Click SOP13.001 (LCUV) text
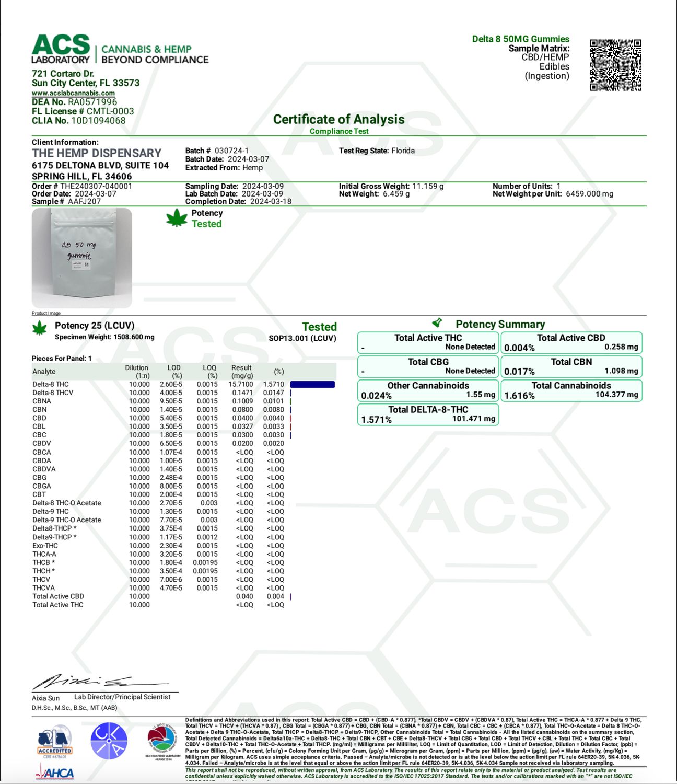The image size is (677, 784). coord(302,338)
